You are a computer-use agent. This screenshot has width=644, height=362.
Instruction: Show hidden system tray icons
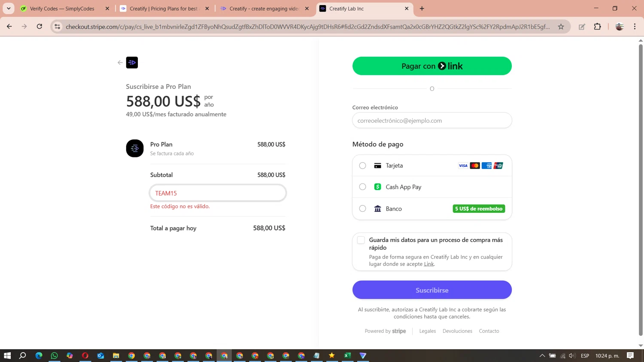point(542,356)
